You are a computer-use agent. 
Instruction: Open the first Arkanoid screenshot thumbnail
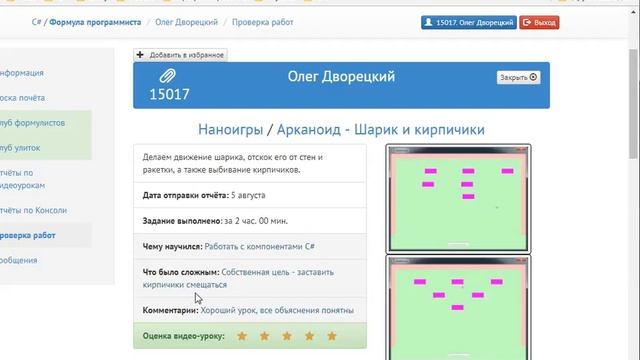click(x=458, y=199)
